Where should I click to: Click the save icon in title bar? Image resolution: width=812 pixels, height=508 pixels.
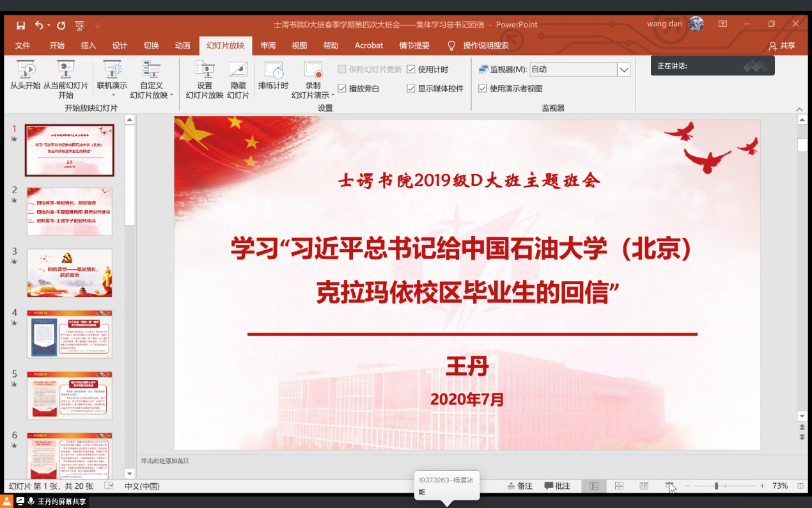20,26
